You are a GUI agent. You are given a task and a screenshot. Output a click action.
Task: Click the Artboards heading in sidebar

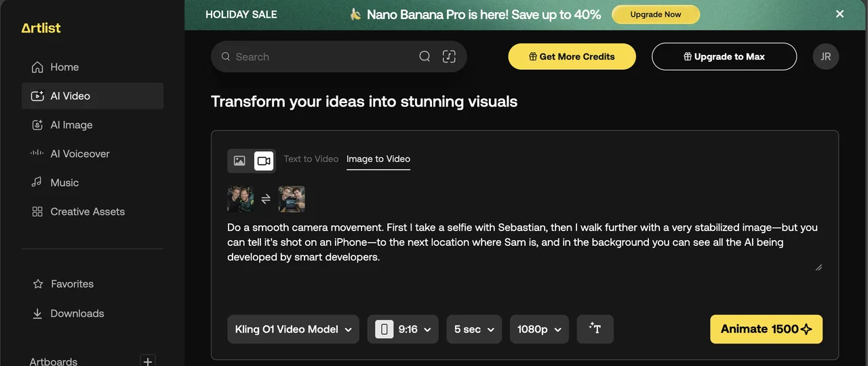[54, 361]
